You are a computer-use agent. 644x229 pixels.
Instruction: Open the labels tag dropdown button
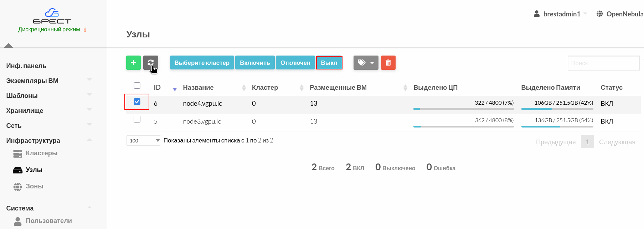pyautogui.click(x=366, y=63)
